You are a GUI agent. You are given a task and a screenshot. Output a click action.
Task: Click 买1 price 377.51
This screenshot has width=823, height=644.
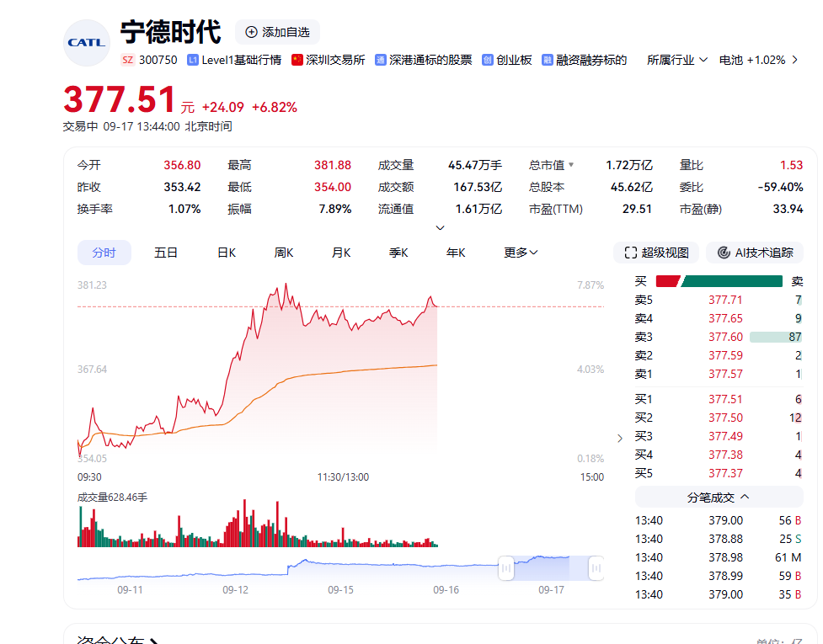725,399
